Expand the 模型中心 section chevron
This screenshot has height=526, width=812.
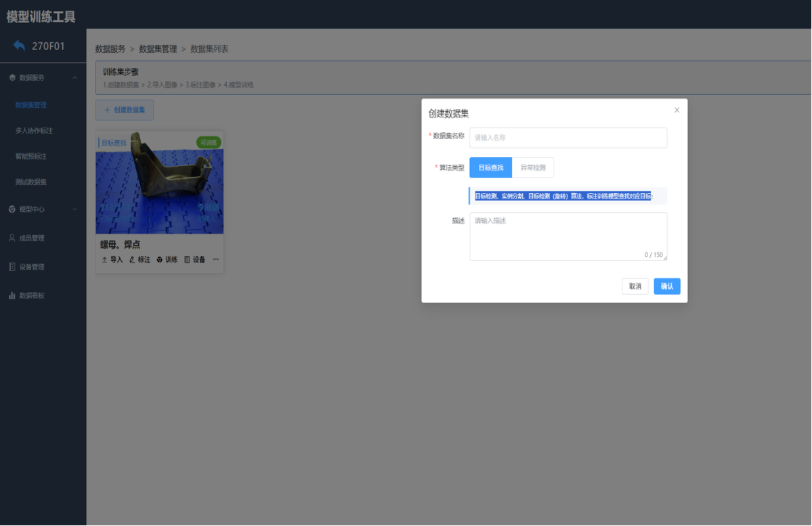pyautogui.click(x=74, y=209)
